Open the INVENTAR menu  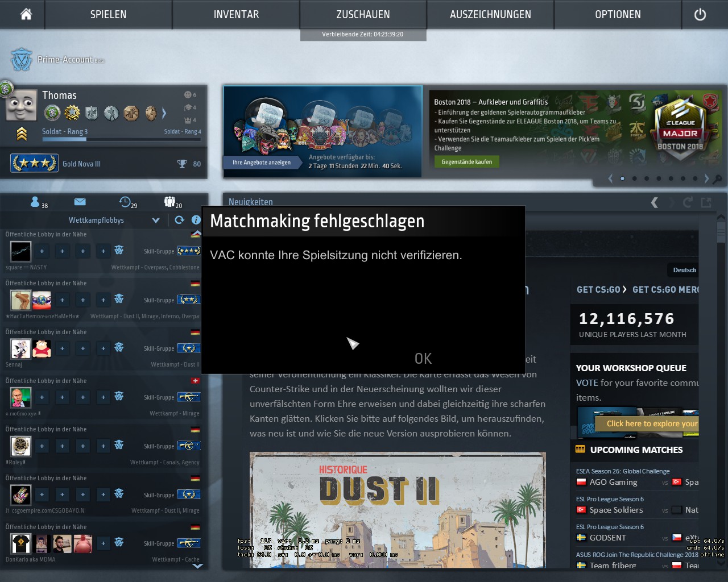click(236, 14)
